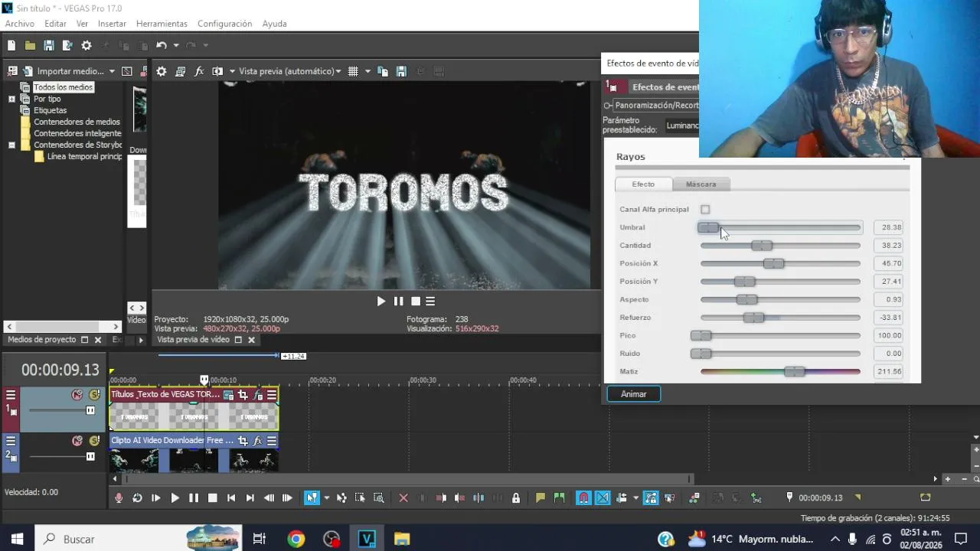Play the video preview
Viewport: 980px width, 551px height.
[x=381, y=302]
